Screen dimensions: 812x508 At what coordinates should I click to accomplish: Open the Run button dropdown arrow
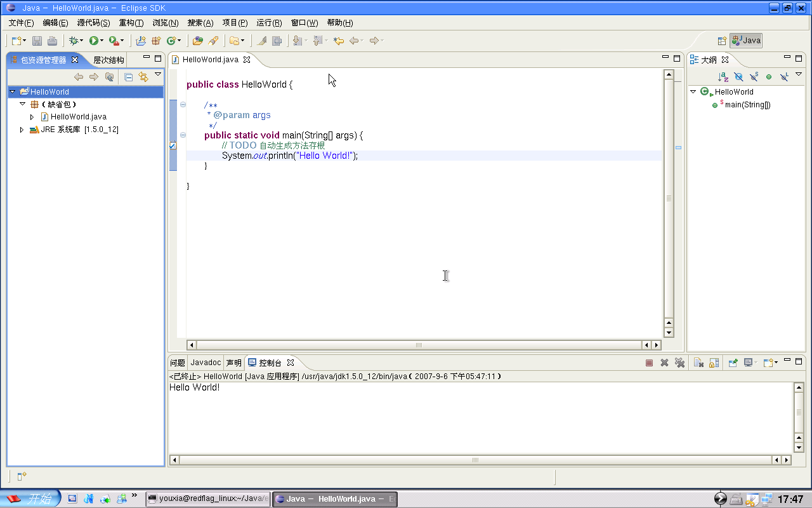click(x=101, y=41)
